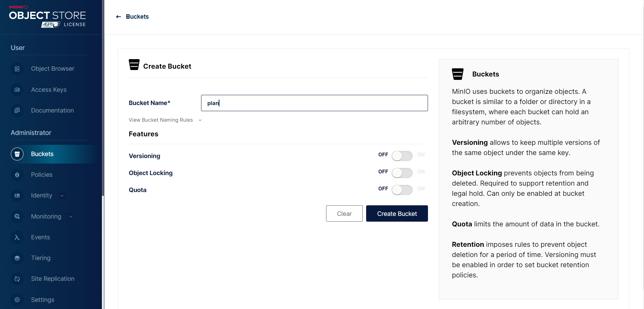Screen dimensions: 644x309
Task: Go back via the Buckets back arrow
Action: point(119,17)
